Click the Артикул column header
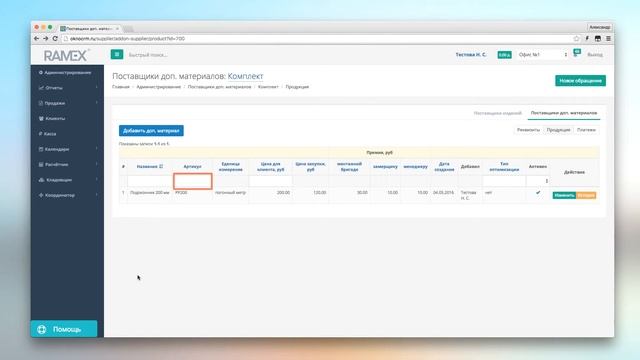The image size is (640, 360). pos(192,167)
